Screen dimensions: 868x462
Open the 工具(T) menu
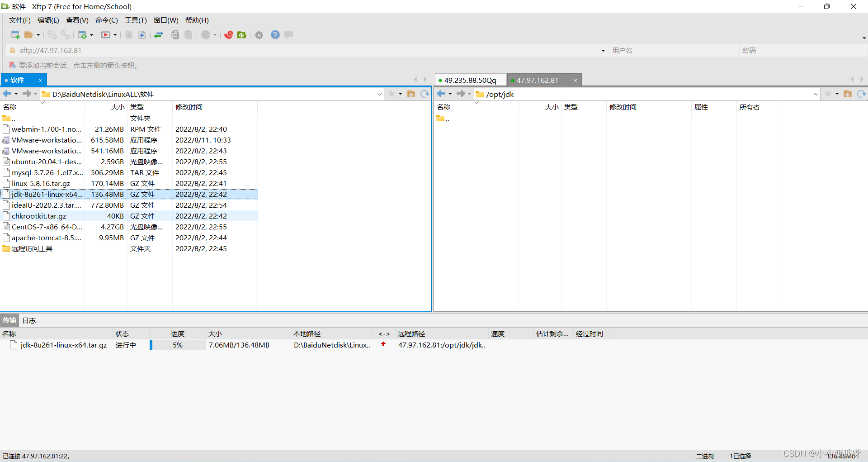tap(135, 20)
